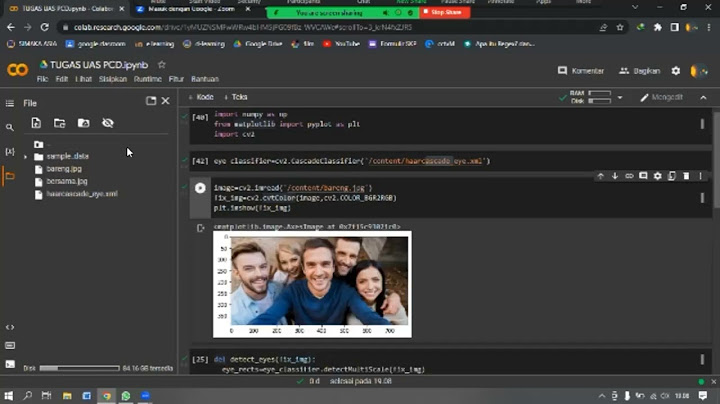
Task: Mount Google Drive icon in File panel
Action: [x=83, y=123]
